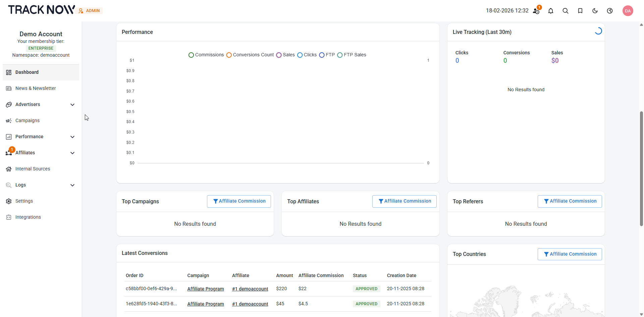Toggle the Clicks series in chart legend
Image resolution: width=644 pixels, height=317 pixels.
(307, 55)
